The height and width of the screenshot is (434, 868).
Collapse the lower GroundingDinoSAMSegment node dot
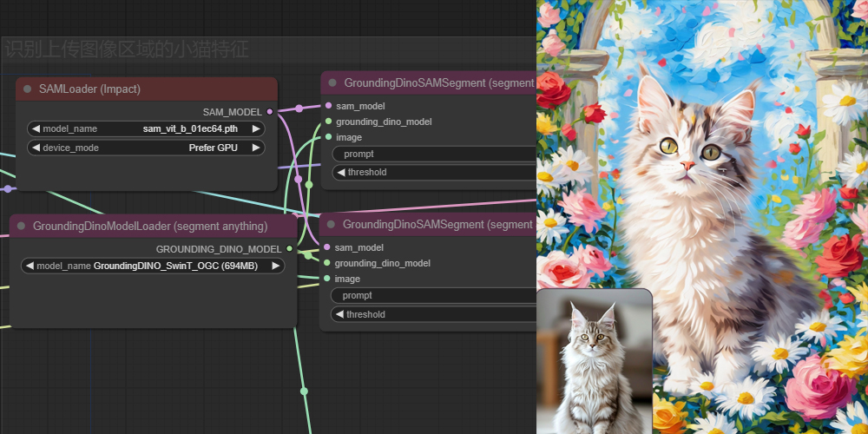(x=331, y=224)
